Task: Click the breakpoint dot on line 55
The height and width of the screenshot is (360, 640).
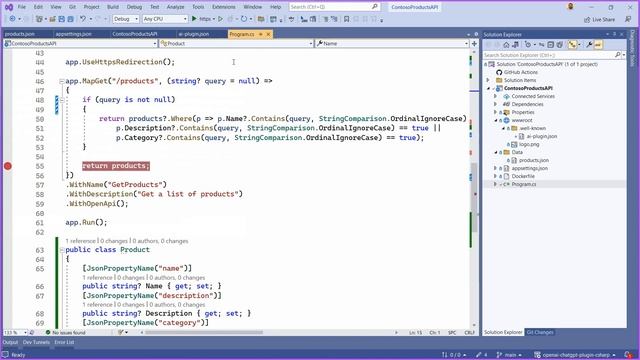Action: point(8,166)
